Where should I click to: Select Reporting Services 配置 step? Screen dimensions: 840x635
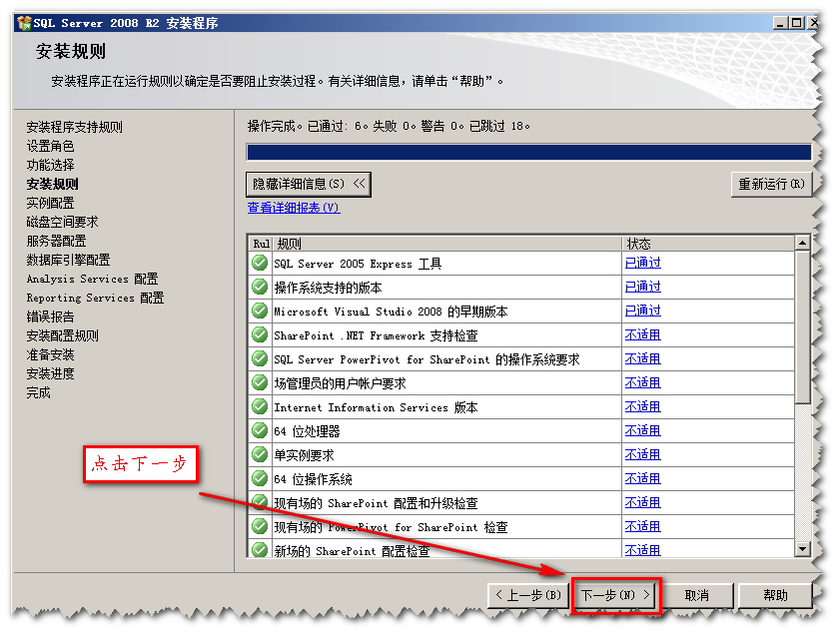click(95, 298)
